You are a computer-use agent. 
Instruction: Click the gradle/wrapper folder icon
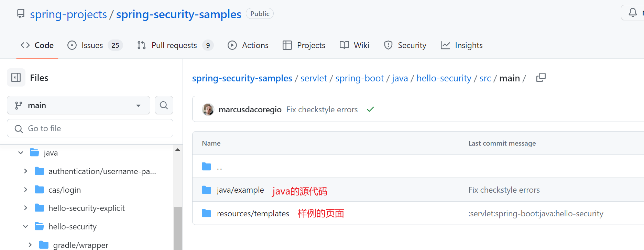44,245
